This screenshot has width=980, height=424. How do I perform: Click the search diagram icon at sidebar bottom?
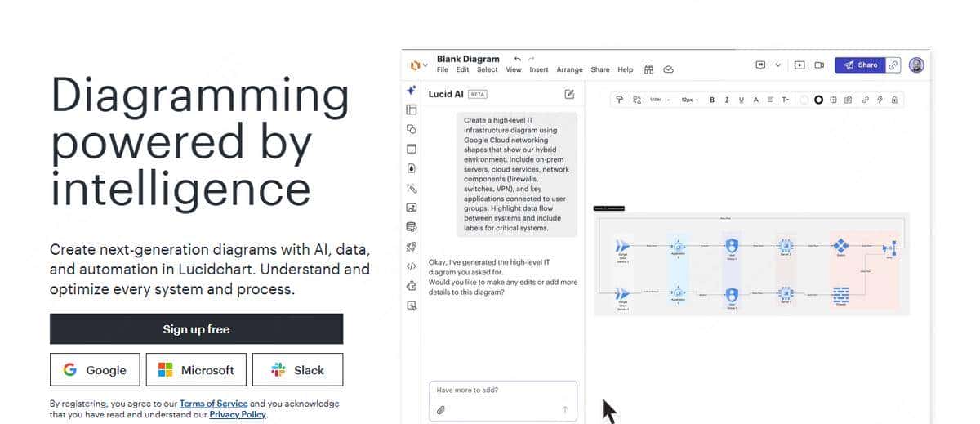tap(412, 306)
